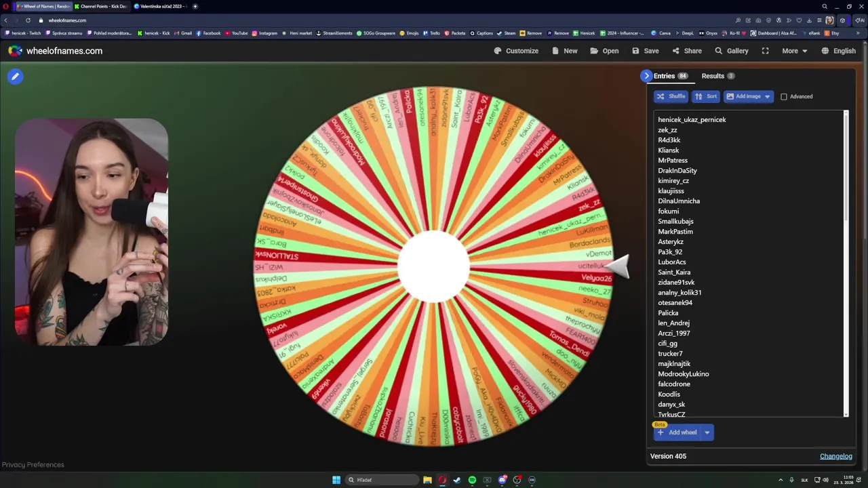
Task: Save the current wheel
Action: click(645, 51)
